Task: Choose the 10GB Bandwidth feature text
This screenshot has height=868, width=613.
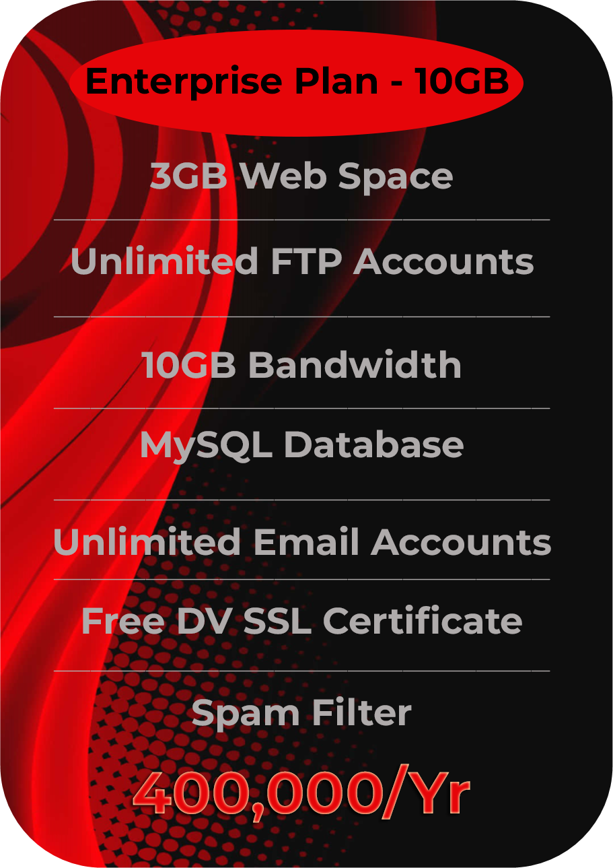Action: click(302, 365)
